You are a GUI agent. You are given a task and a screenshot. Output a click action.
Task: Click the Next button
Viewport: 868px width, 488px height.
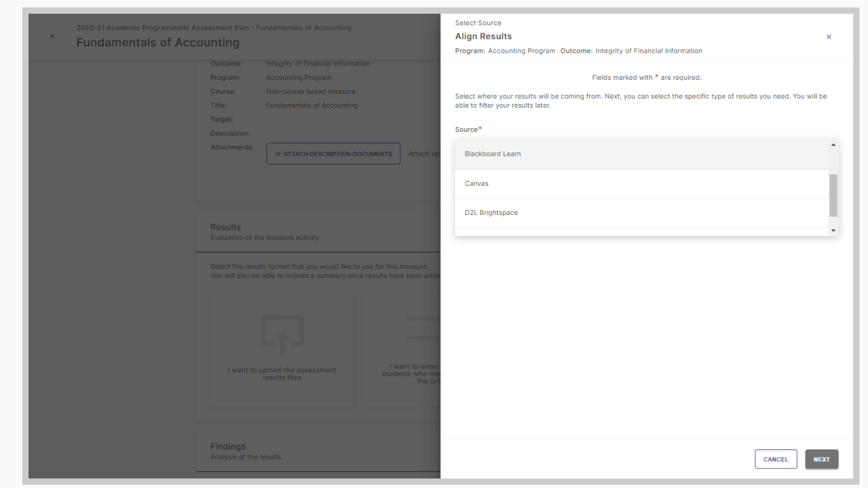pos(821,459)
